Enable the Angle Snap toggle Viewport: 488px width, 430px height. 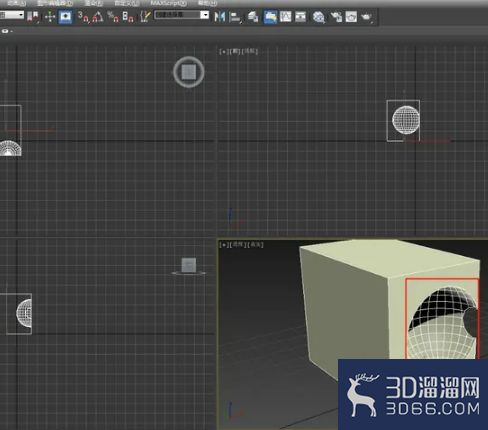tap(97, 16)
